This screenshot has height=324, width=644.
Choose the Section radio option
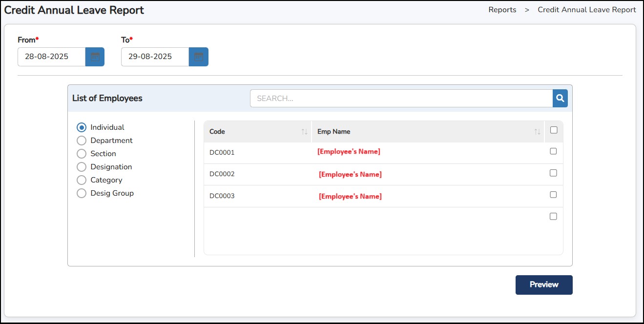(x=82, y=154)
